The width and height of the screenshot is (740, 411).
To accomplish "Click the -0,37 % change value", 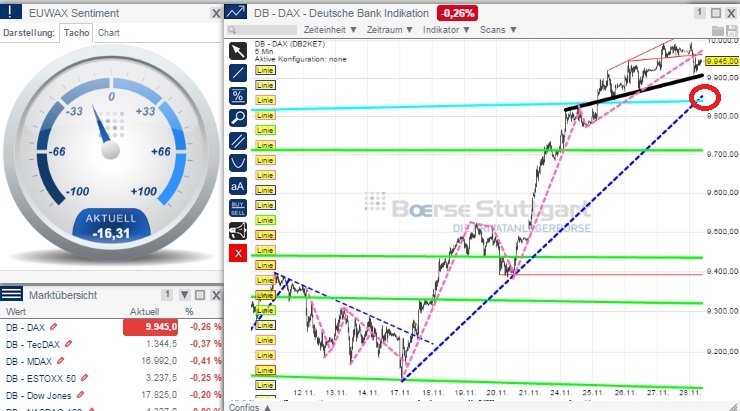I will coord(205,344).
